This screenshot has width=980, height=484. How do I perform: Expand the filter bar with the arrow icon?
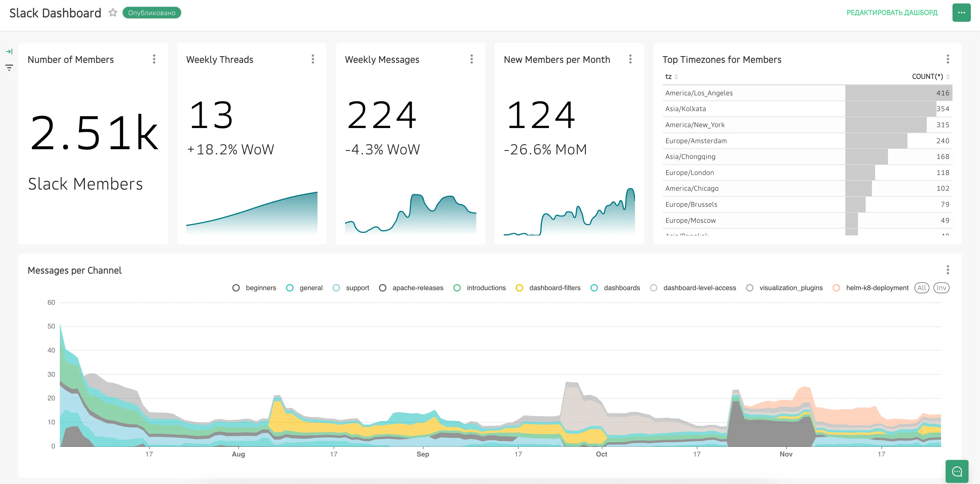point(9,51)
